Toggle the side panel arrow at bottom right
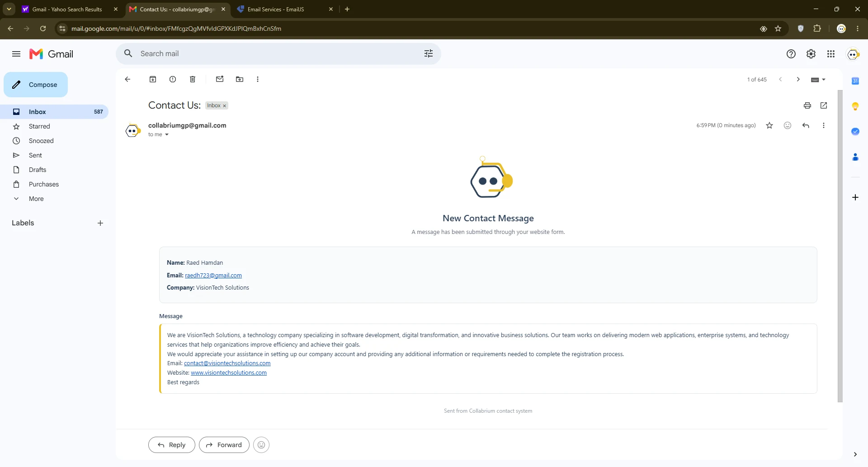Screen dimensions: 868x467 tap(855, 454)
